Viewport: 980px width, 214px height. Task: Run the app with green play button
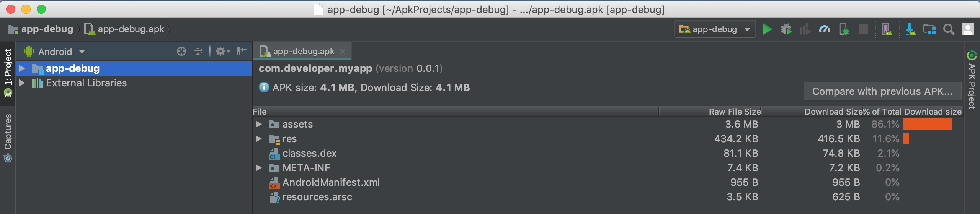coord(767,29)
